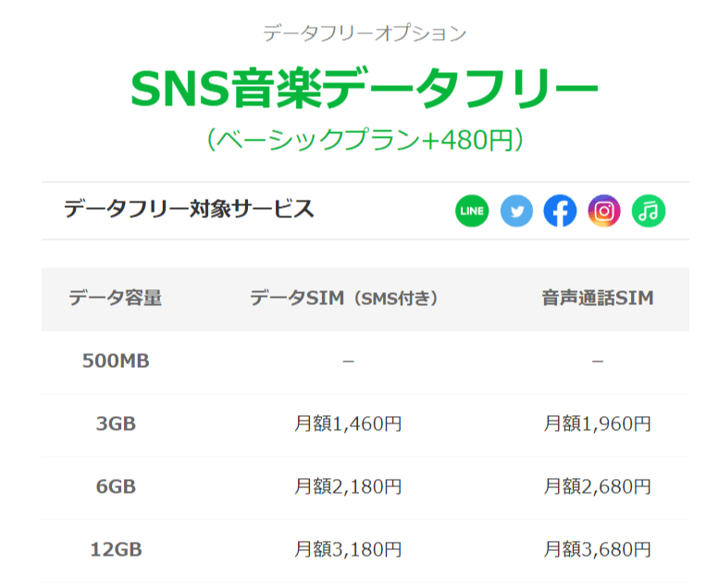This screenshot has height=588, width=706.
Task: Click the 月額2,680円 price cell
Action: click(597, 487)
